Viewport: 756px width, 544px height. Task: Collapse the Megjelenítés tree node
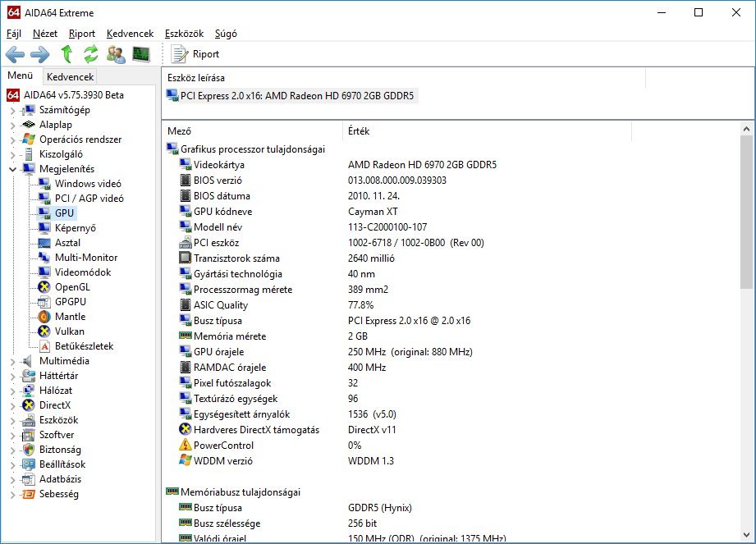[x=12, y=169]
